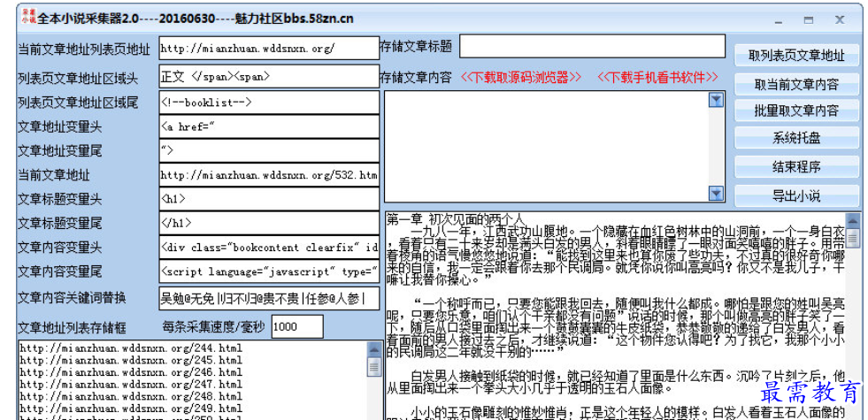
Task: Focus the 存储文章标题 input box
Action: (x=592, y=46)
